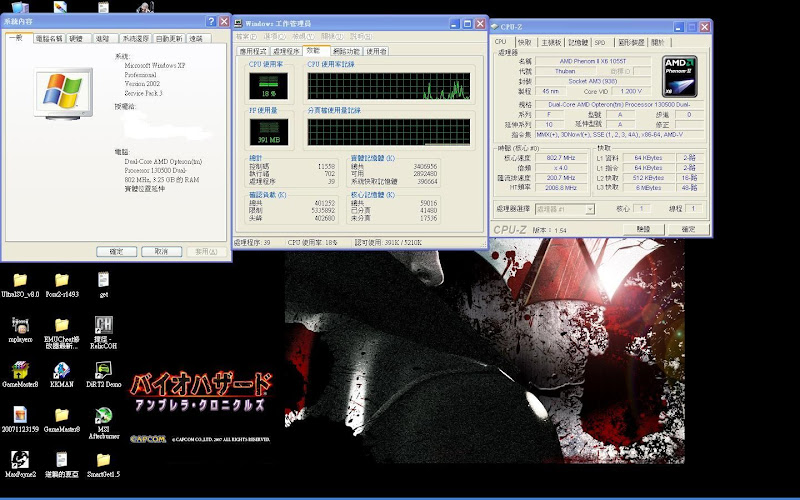Open the 選項 menu in Task Manager
The height and width of the screenshot is (500, 800).
click(x=274, y=37)
